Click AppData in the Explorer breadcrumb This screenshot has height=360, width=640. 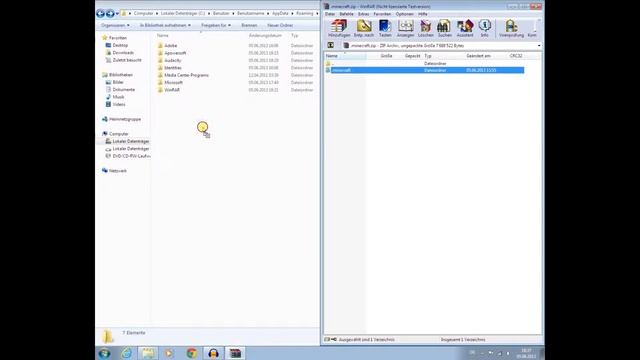click(x=280, y=13)
